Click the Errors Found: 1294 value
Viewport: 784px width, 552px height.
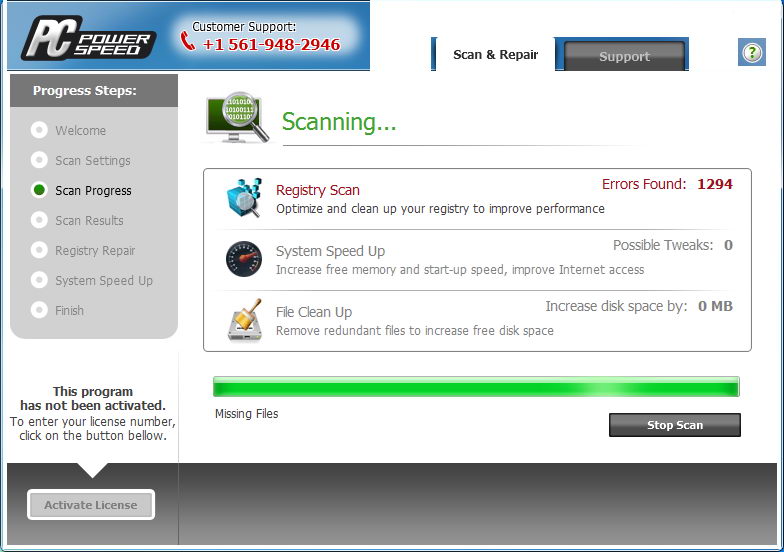point(667,184)
